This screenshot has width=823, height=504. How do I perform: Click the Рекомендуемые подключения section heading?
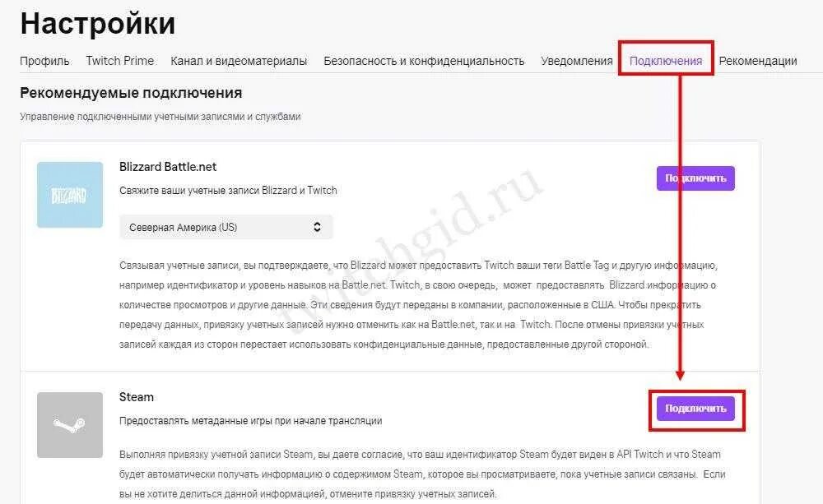click(x=131, y=93)
